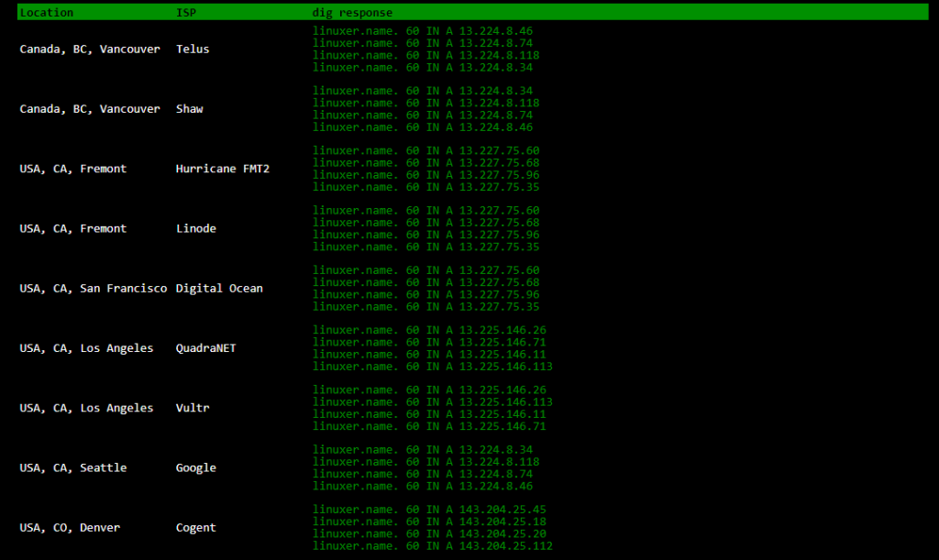Select the Digital Ocean ISP entry
The image size is (939, 560).
(219, 289)
